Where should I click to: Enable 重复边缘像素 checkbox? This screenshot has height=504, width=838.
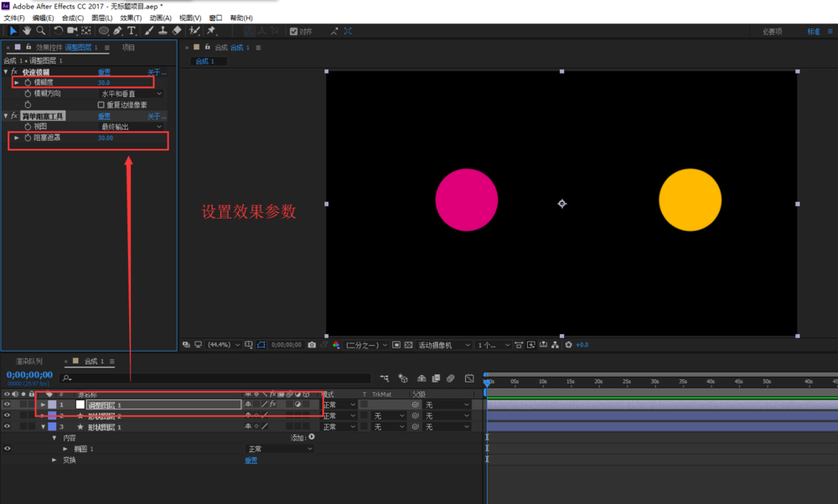tap(101, 105)
